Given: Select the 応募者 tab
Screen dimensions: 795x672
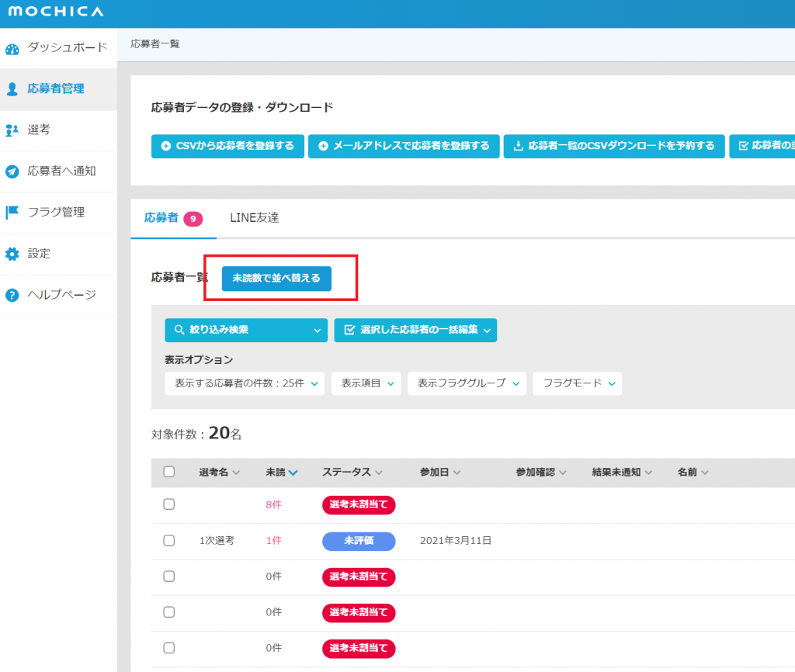Looking at the screenshot, I should pyautogui.click(x=172, y=218).
